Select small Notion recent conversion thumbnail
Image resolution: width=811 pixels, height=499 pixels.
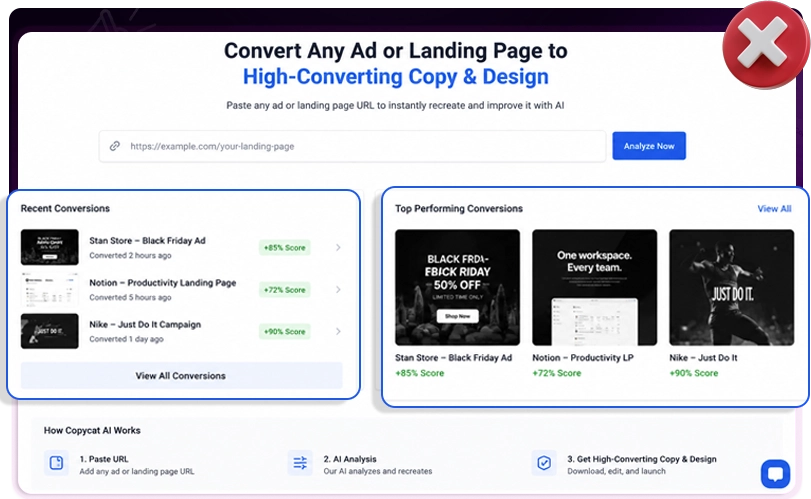click(50, 289)
